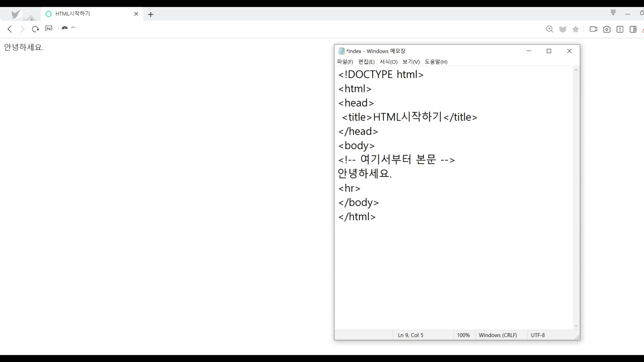Image resolution: width=644 pixels, height=362 pixels.
Task: Toggle the sidebar panel icon
Action: [x=633, y=29]
